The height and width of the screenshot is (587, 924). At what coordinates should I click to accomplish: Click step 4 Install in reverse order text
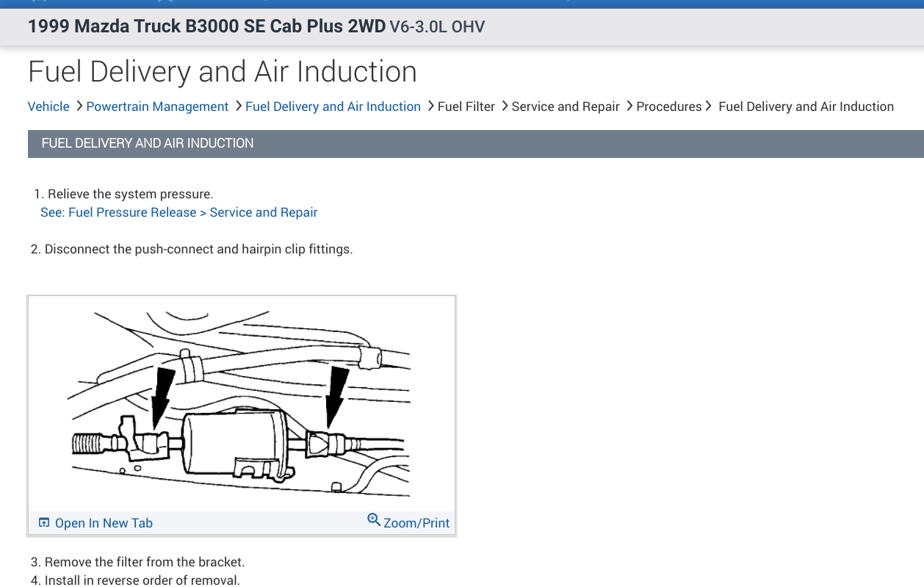pos(135,580)
